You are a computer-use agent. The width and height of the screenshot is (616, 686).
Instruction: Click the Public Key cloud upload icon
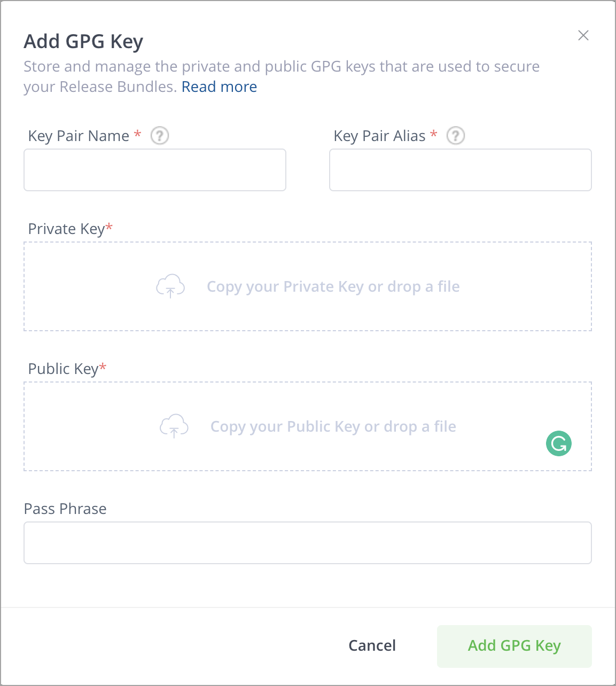pos(174,426)
